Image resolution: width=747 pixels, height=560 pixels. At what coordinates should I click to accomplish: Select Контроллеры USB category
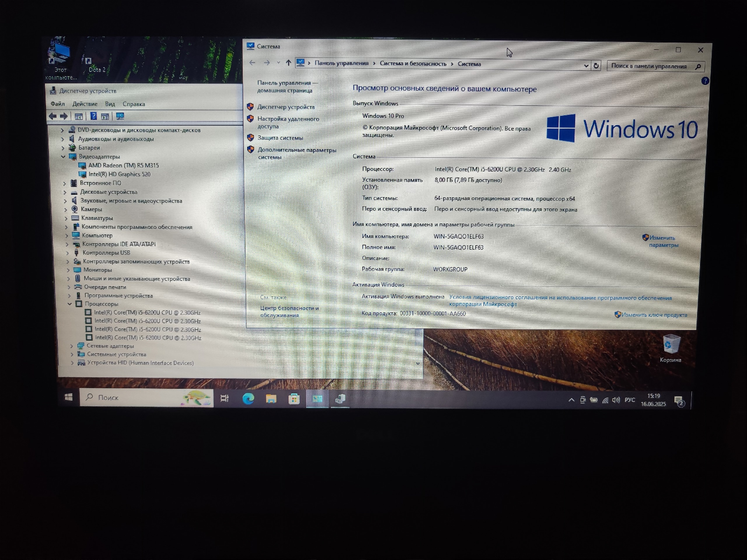click(107, 253)
